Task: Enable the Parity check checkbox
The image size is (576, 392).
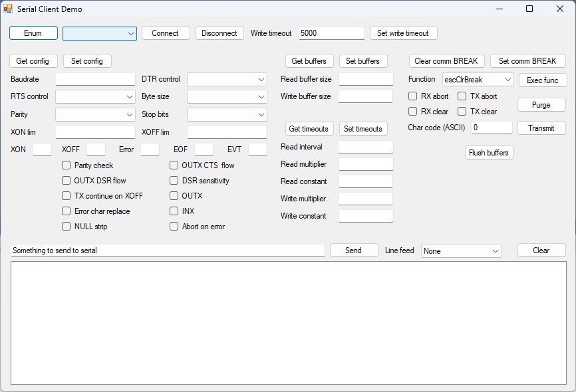Action: tap(65, 165)
